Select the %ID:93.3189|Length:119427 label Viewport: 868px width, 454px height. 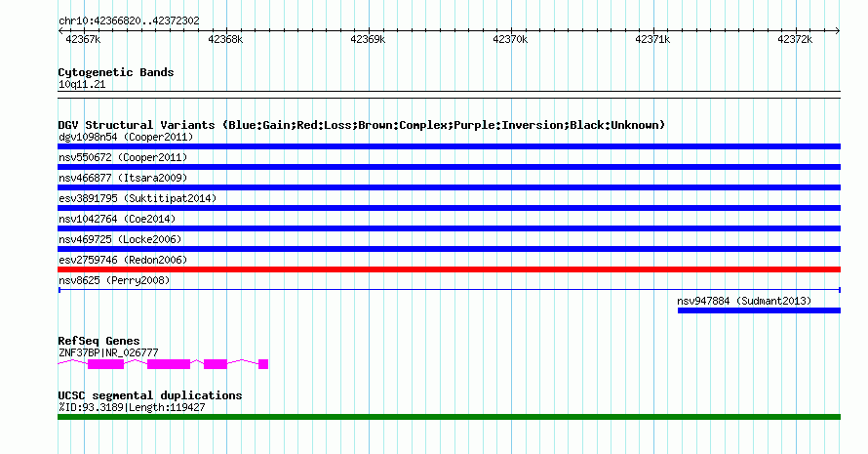click(132, 407)
